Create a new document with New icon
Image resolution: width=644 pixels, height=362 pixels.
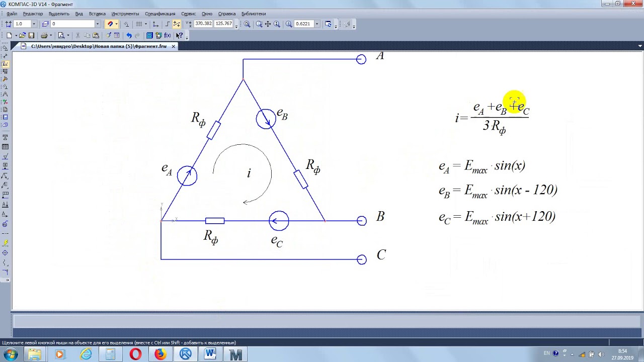(x=9, y=36)
